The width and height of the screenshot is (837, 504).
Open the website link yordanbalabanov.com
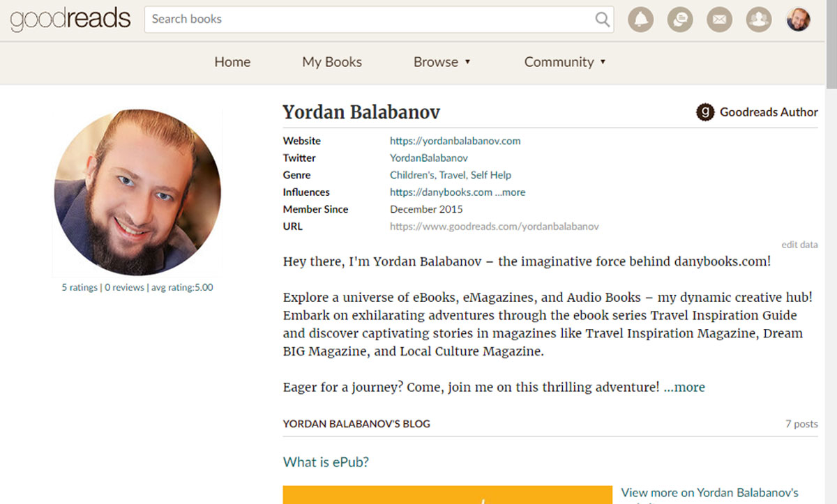pyautogui.click(x=455, y=141)
